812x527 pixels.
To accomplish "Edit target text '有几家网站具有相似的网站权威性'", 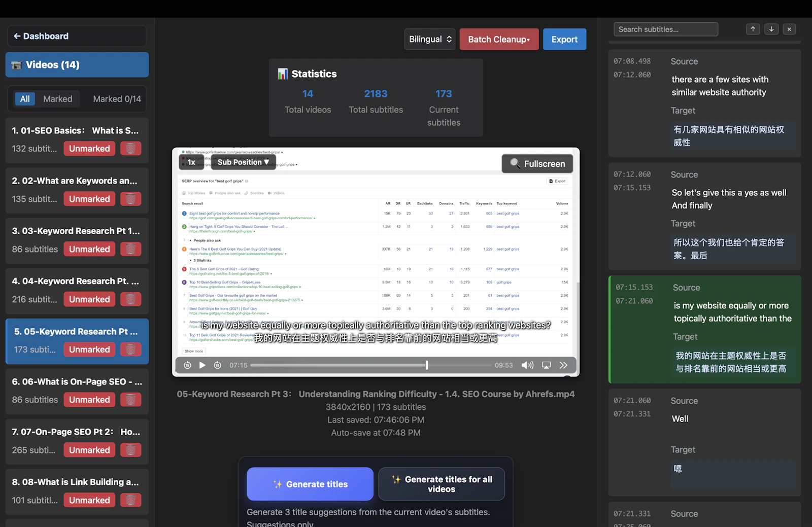I will click(x=733, y=136).
